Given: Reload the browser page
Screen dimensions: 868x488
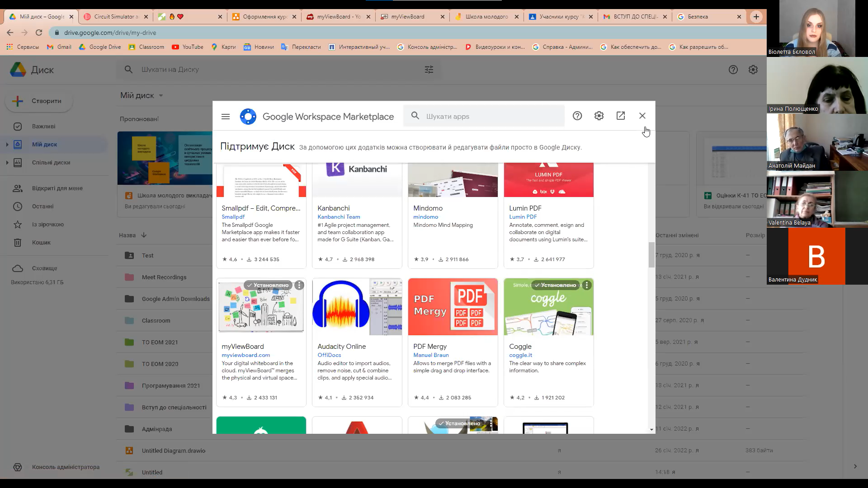Looking at the screenshot, I should (39, 33).
